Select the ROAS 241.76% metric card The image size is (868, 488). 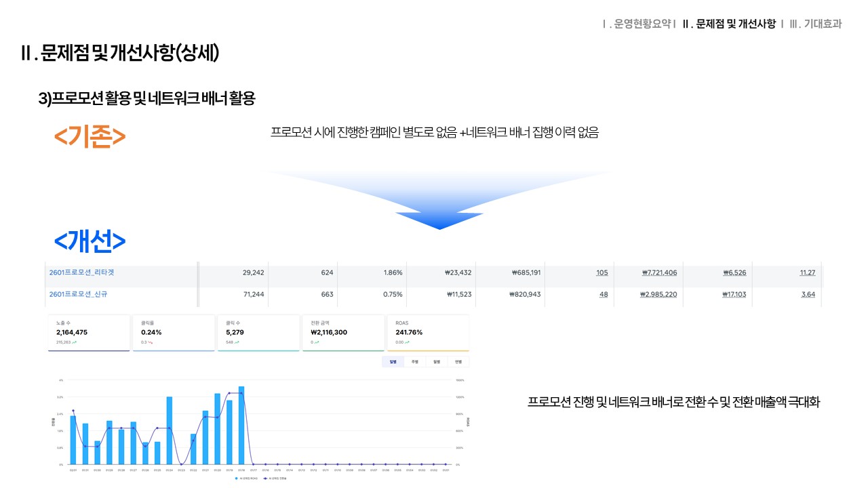click(x=428, y=333)
